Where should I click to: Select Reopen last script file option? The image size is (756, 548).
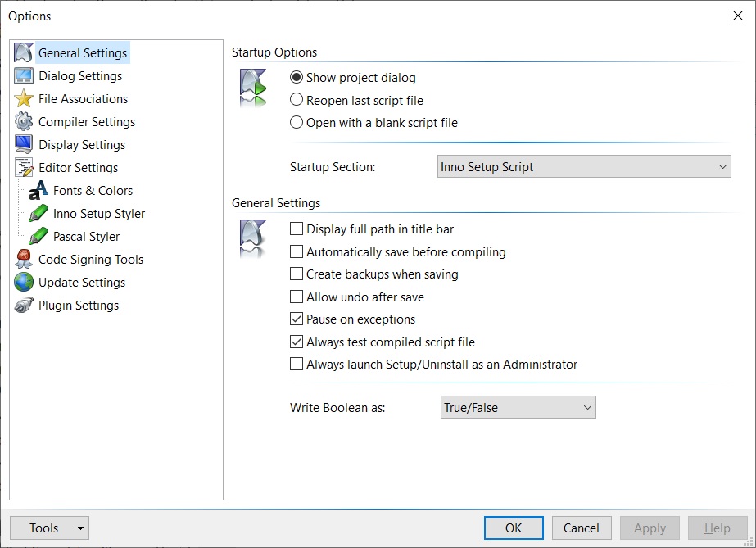(x=357, y=100)
